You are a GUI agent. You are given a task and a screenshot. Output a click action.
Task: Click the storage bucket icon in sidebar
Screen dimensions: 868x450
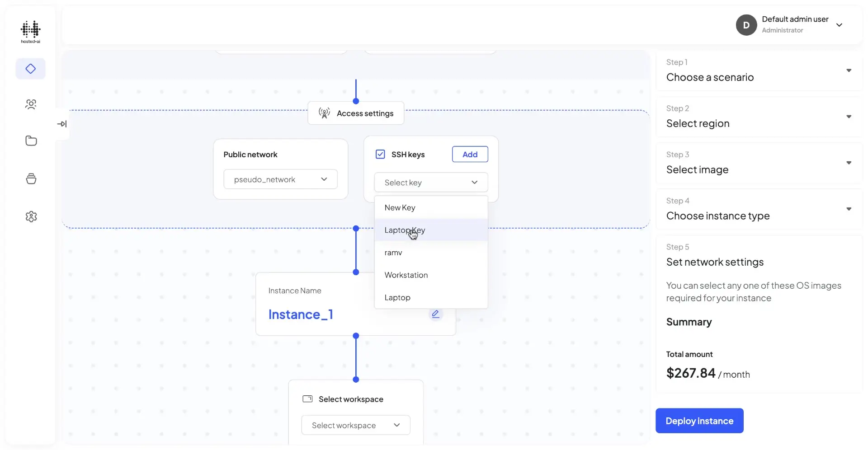(30, 178)
